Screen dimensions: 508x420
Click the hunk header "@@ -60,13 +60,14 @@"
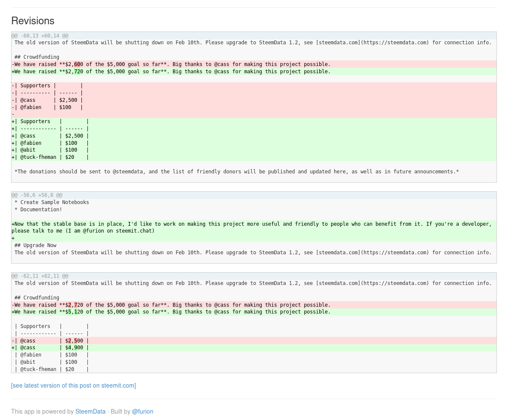pos(254,36)
